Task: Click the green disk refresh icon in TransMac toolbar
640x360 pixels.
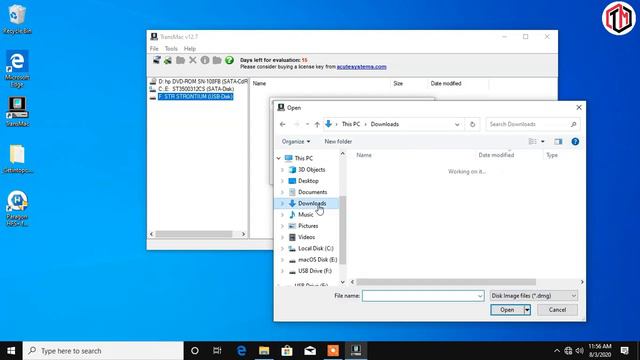Action: pyautogui.click(x=168, y=60)
